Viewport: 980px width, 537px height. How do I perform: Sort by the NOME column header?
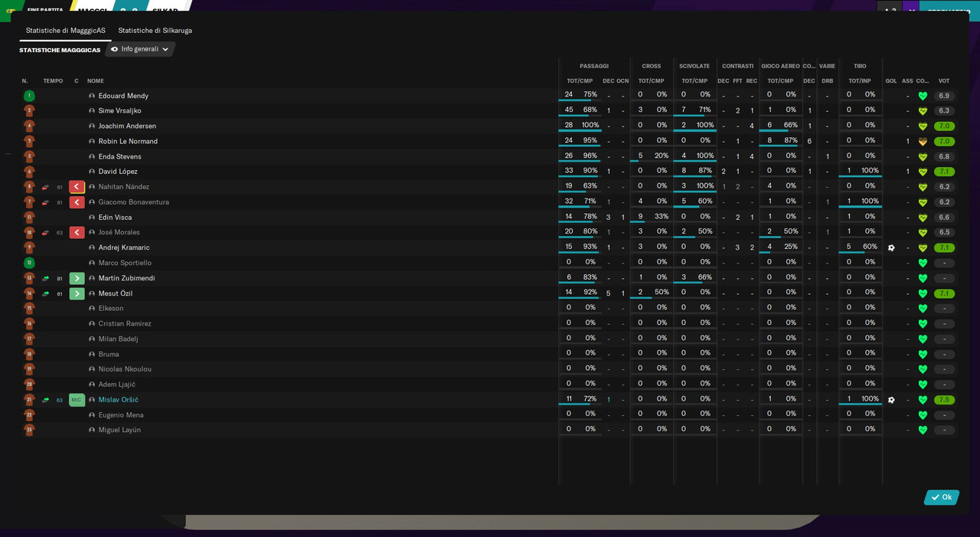(x=96, y=81)
